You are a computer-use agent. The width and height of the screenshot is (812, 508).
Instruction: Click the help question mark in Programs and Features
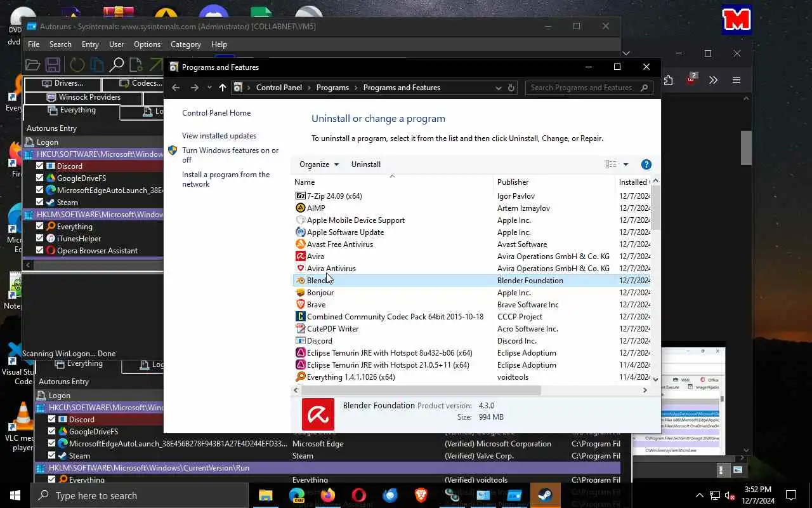point(646,164)
